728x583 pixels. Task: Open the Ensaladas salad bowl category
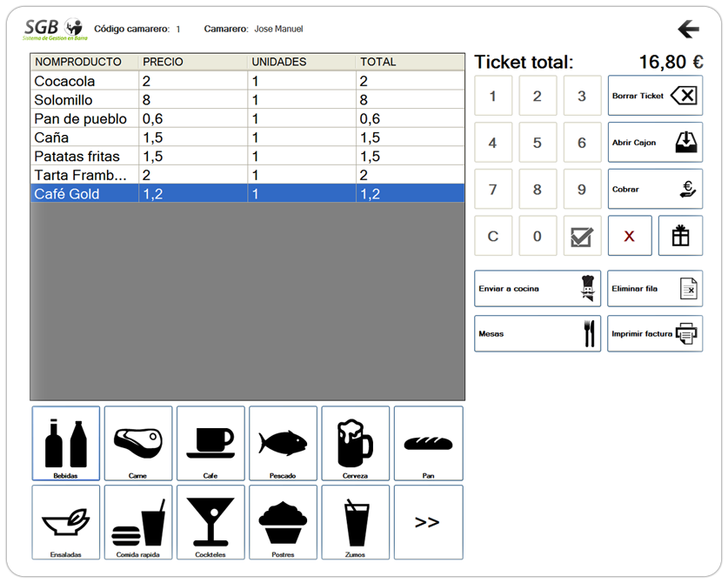pyautogui.click(x=66, y=522)
